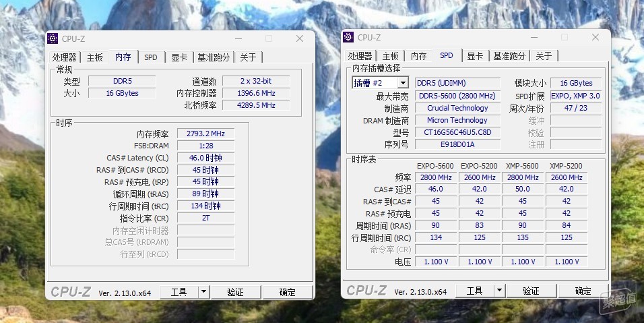Open 主板 tab in right CPU-Z window
The image size is (644, 323).
pos(390,56)
